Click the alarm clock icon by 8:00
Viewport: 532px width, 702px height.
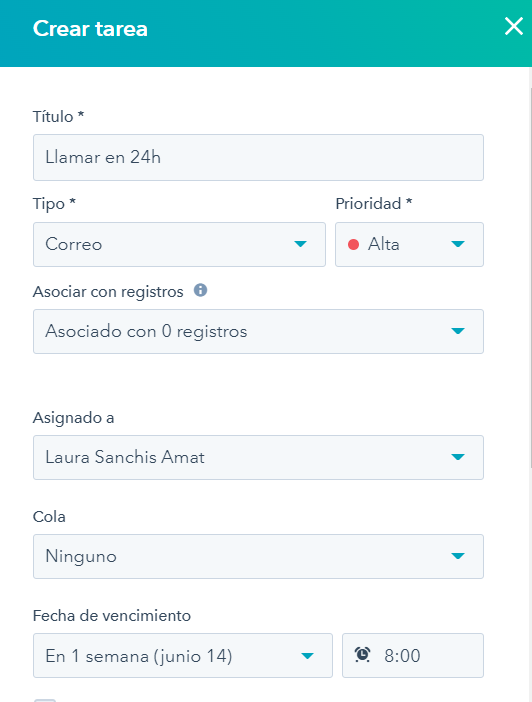click(x=362, y=655)
